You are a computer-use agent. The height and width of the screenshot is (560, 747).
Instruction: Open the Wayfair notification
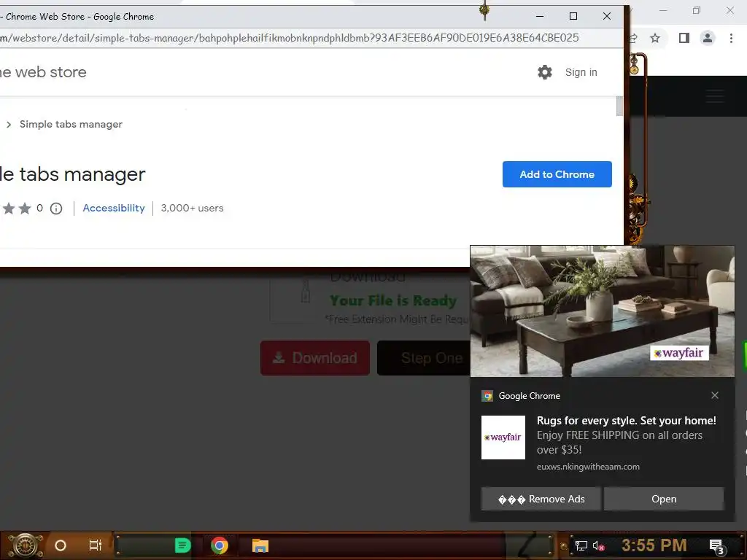click(x=664, y=499)
